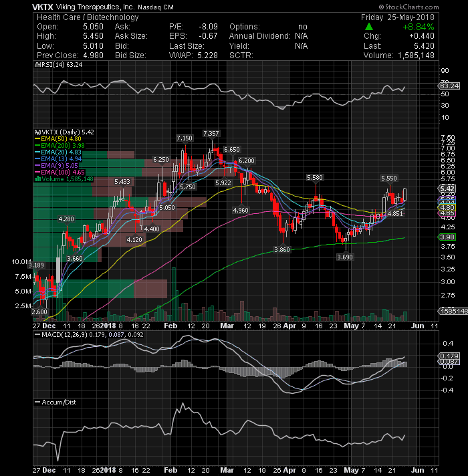Click the blue EMA(13) 4.94 legend entry
The width and height of the screenshot is (468, 476).
coord(58,158)
